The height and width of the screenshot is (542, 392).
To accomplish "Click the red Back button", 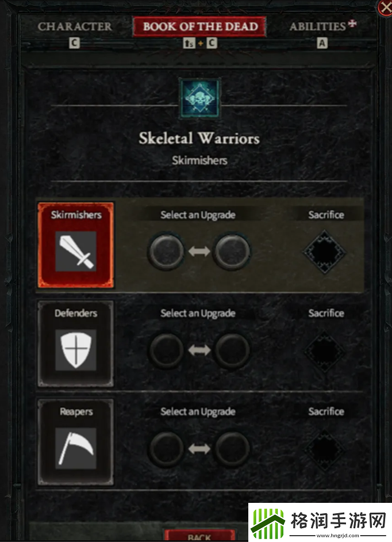I will coord(199,536).
